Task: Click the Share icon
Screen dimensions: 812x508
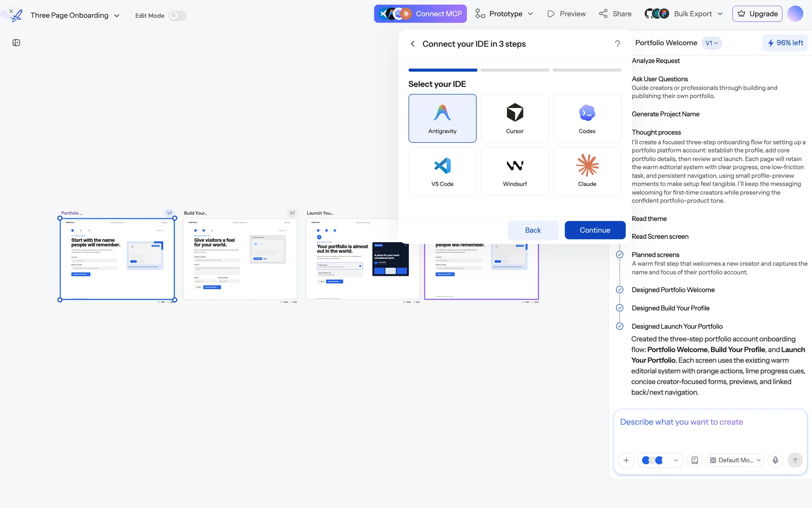Action: [x=603, y=14]
